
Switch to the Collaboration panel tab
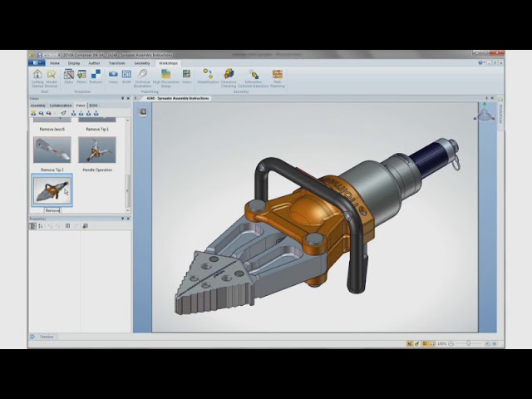click(61, 106)
